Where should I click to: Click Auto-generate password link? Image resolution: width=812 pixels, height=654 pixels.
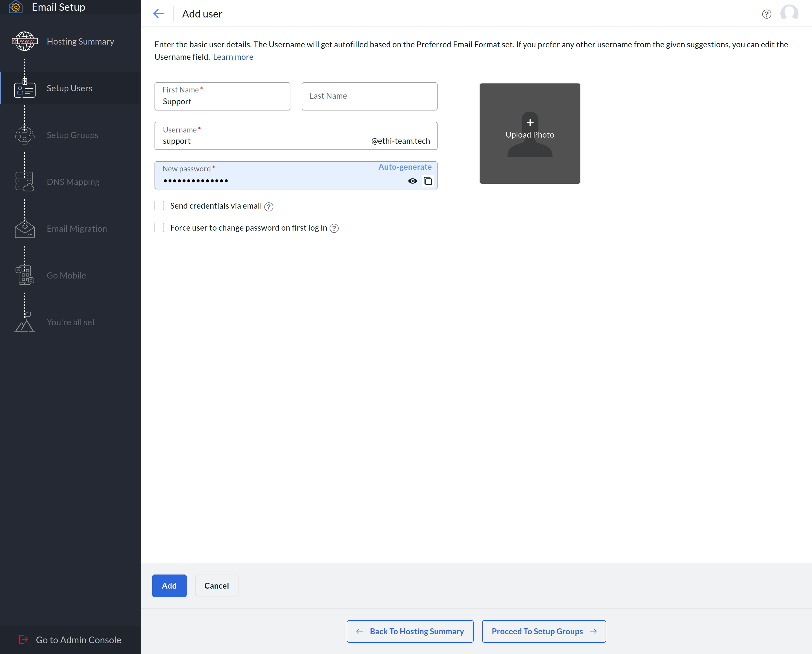[x=405, y=167]
